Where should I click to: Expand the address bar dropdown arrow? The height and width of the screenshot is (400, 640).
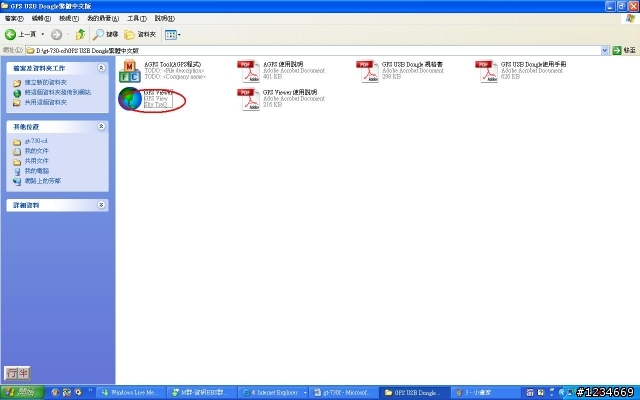click(x=604, y=51)
